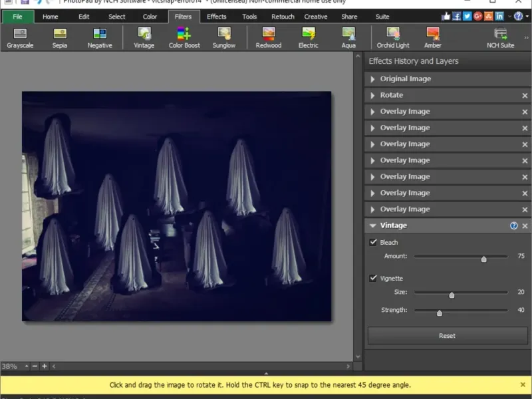Click the 38% zoom level text

point(9,366)
